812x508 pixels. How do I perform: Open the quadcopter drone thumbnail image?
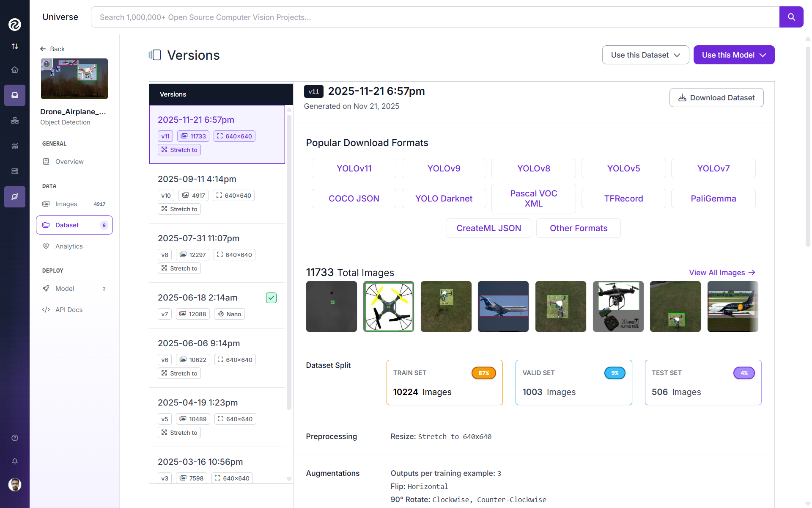click(x=388, y=306)
